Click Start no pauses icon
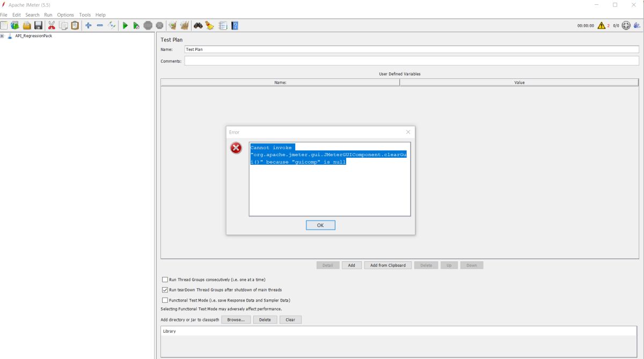Image resolution: width=644 pixels, height=359 pixels. (x=136, y=25)
